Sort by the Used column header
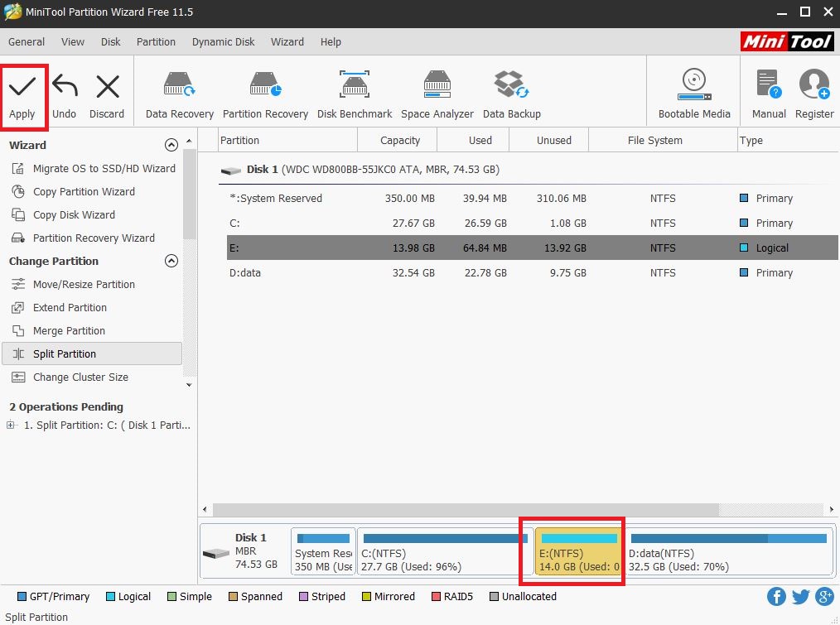Viewport: 840px width, 625px height. [x=474, y=141]
